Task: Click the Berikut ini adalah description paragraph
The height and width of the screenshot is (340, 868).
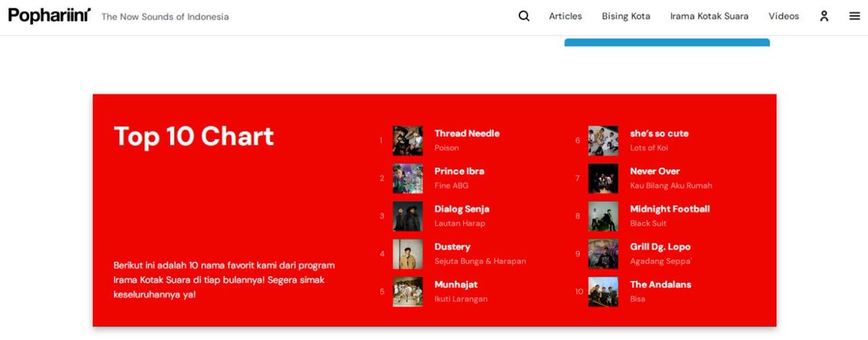Action: (x=224, y=280)
